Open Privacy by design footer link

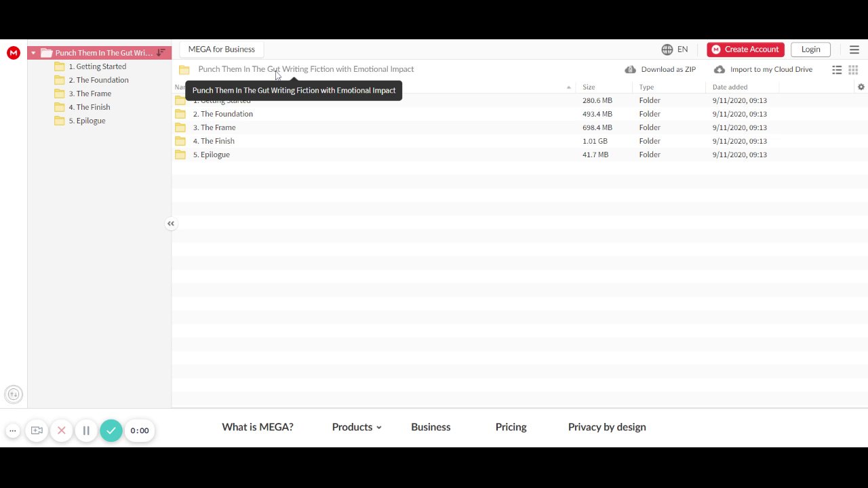pyautogui.click(x=607, y=427)
